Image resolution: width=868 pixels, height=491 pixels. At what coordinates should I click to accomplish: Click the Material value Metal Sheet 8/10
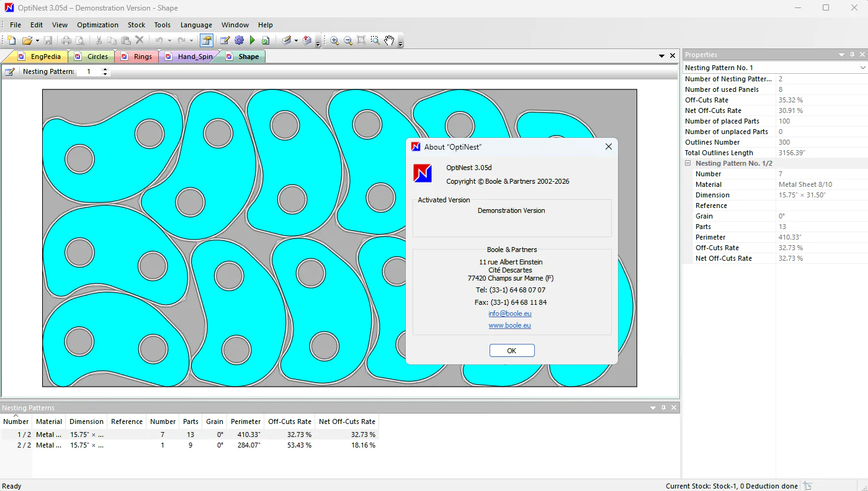tap(805, 184)
